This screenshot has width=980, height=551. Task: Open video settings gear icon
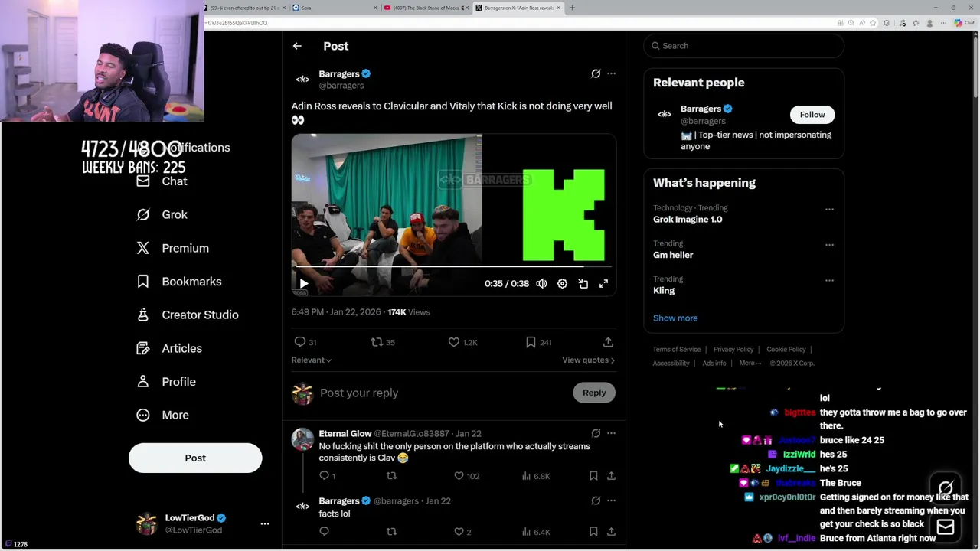coord(562,284)
